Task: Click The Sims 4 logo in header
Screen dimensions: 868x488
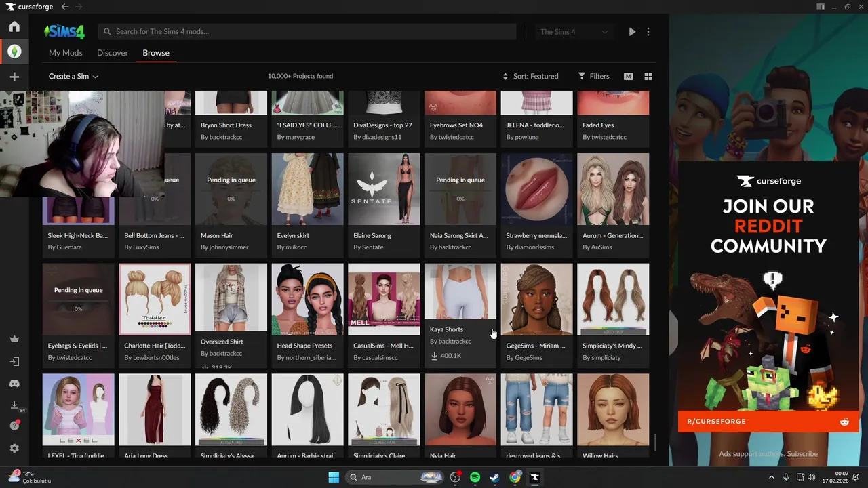Action: (64, 32)
